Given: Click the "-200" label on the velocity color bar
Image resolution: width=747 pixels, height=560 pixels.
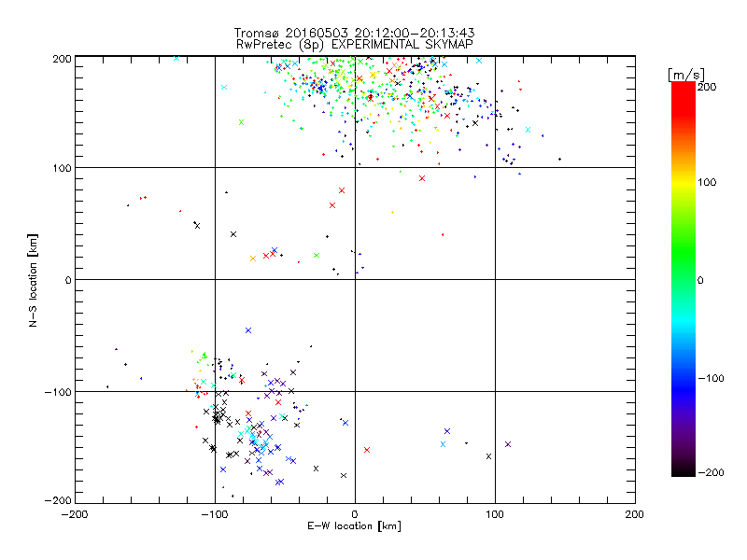Looking at the screenshot, I should [x=711, y=472].
